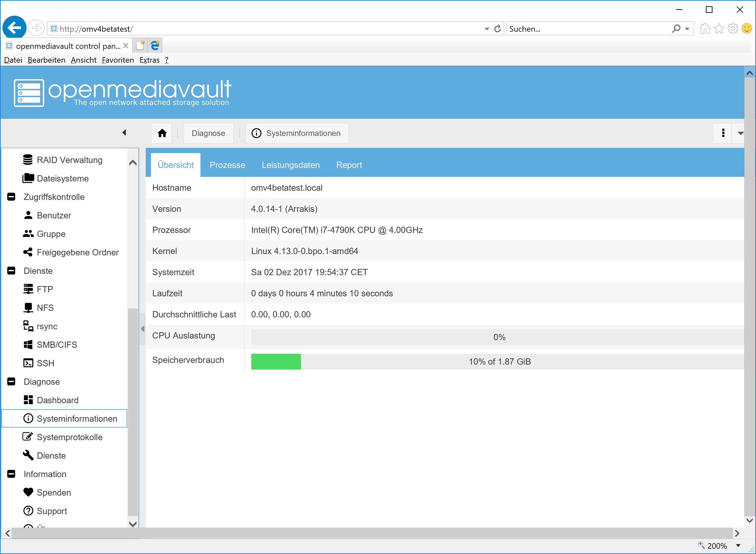Open browser settings gear

[733, 29]
